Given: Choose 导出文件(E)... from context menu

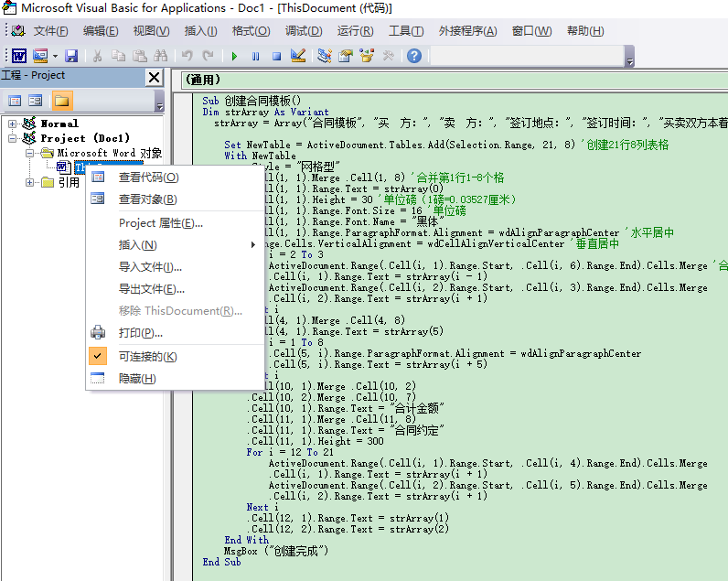Looking at the screenshot, I should tap(175, 289).
